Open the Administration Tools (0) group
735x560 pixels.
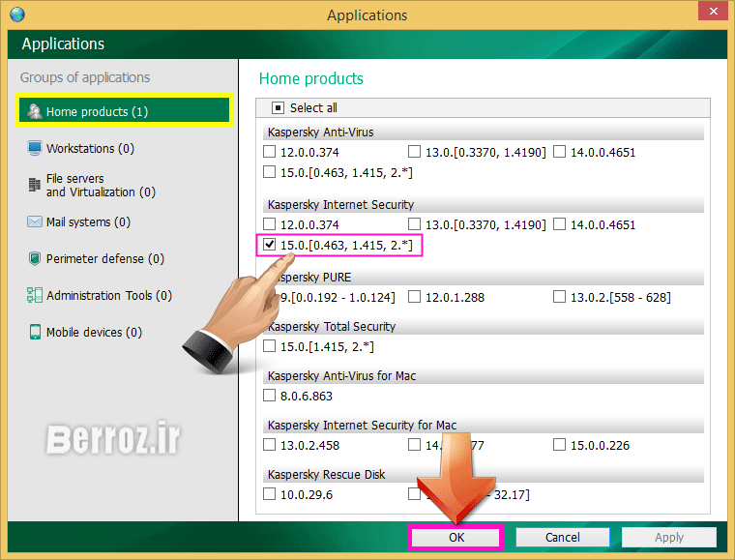(x=108, y=295)
